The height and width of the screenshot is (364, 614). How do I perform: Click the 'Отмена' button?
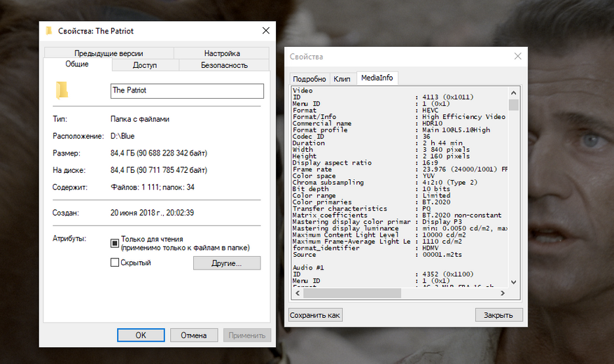pos(194,335)
